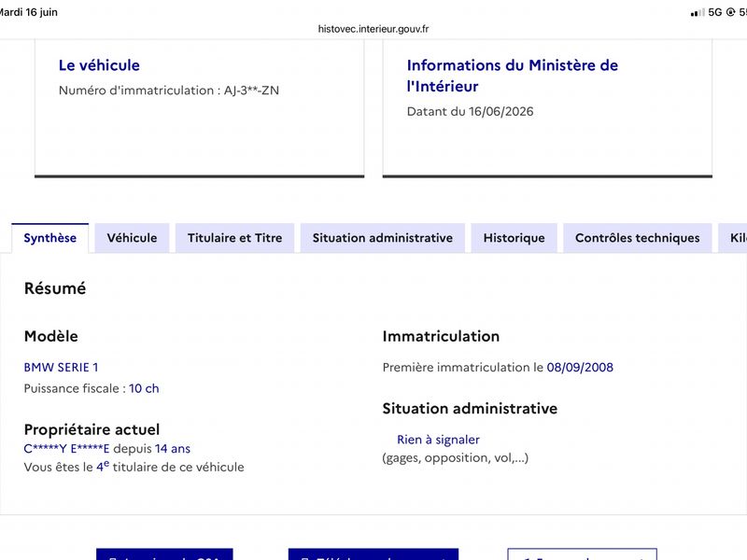Tap the 5G network indicator

[x=715, y=12]
